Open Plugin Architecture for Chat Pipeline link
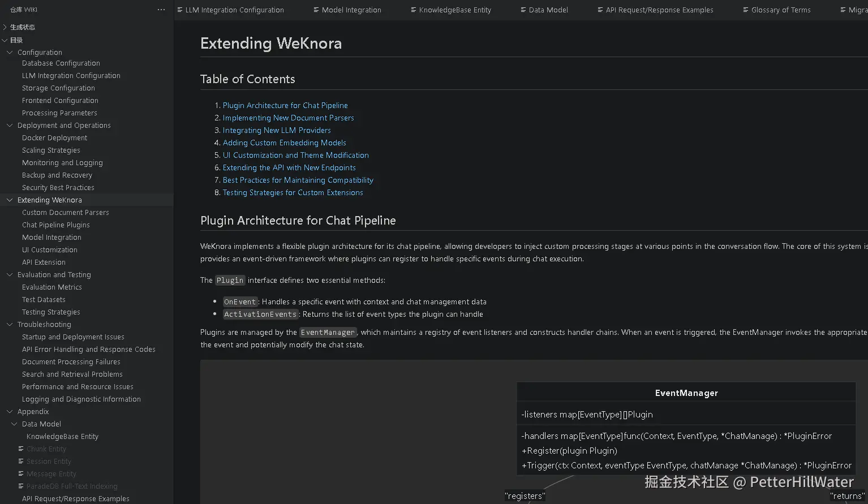868x504 pixels. click(x=285, y=105)
